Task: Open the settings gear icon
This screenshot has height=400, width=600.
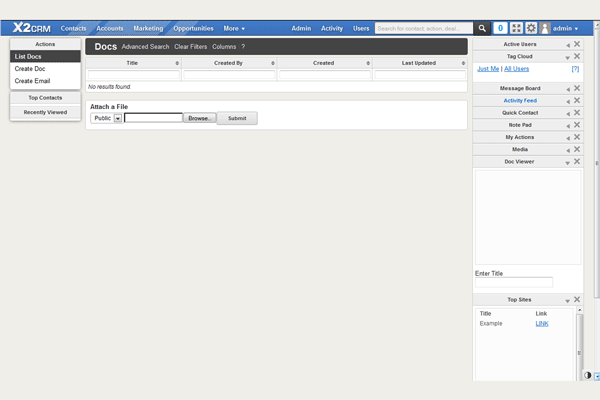Action: (531, 29)
